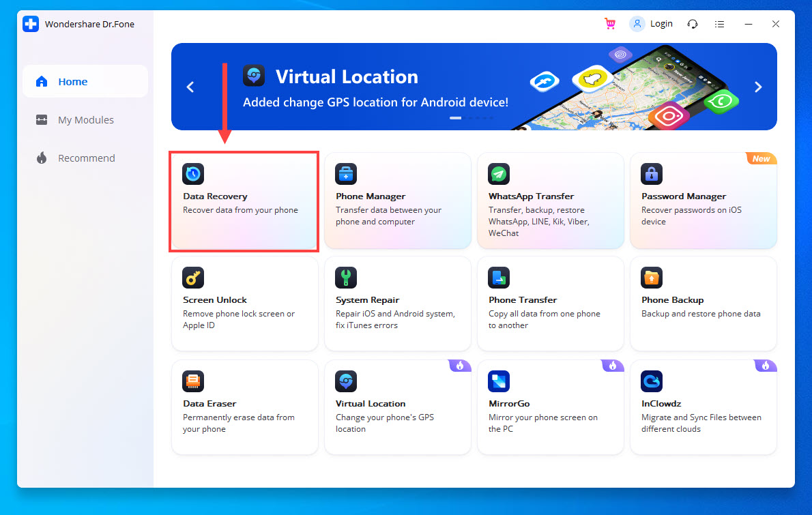
Task: Go to next banner slide
Action: [758, 87]
